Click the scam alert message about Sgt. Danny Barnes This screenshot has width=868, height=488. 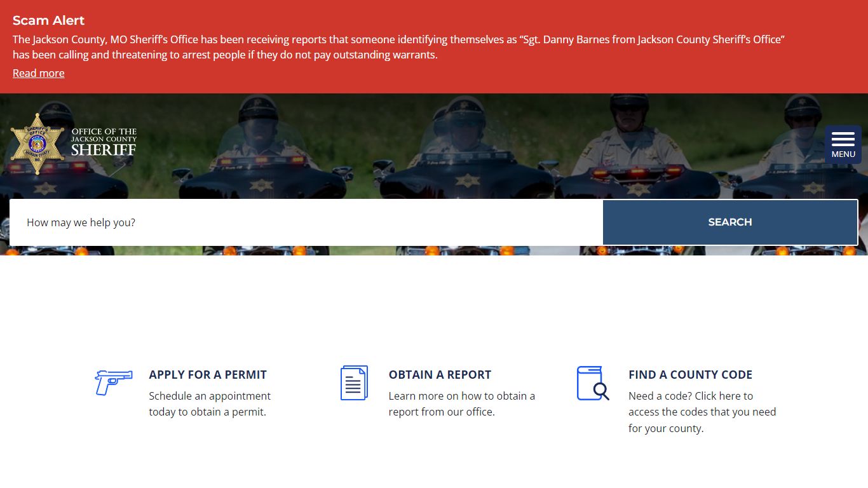pos(399,47)
